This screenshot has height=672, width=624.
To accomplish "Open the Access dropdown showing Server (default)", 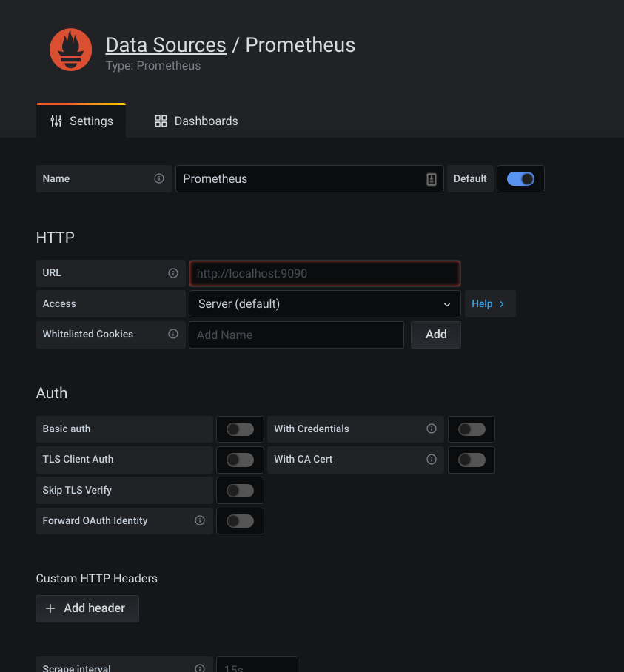I will 324,303.
